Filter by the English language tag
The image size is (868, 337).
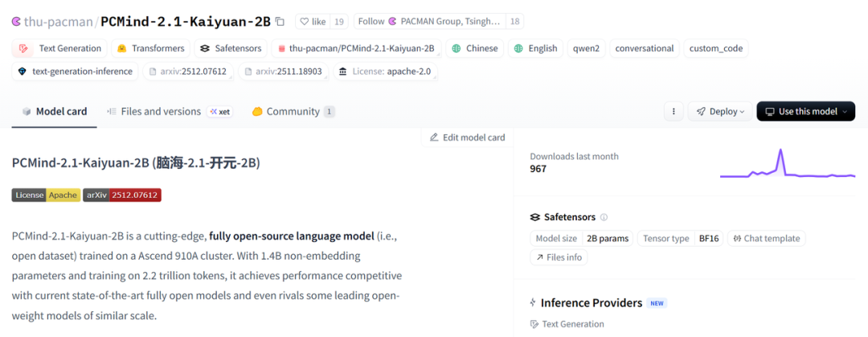click(x=536, y=48)
